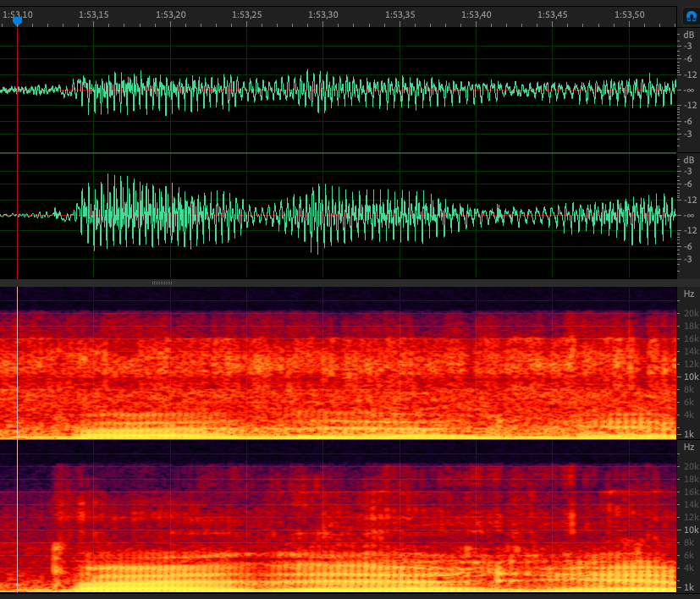700x599 pixels.
Task: Go to 1:53,50 on the time ruler
Action: (x=629, y=14)
